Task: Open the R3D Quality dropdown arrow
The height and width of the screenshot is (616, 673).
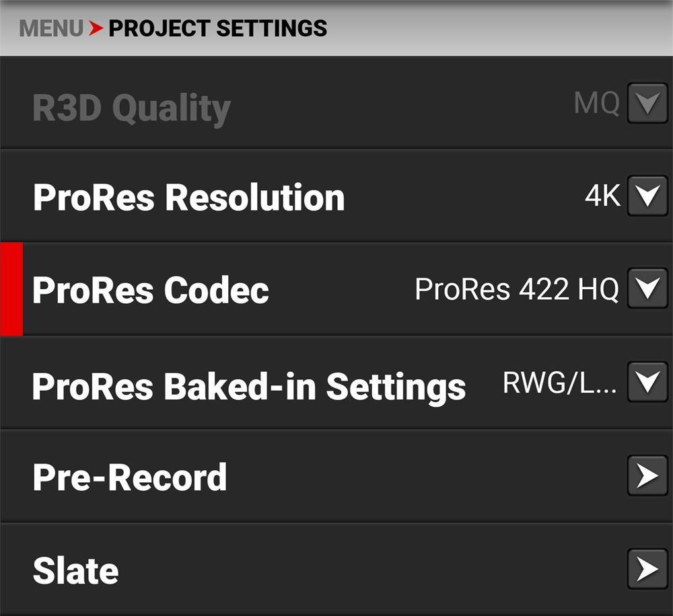Action: tap(647, 104)
